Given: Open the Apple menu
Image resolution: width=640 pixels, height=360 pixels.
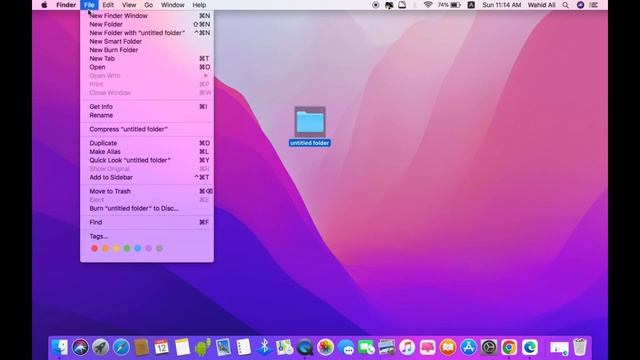Looking at the screenshot, I should (x=44, y=5).
